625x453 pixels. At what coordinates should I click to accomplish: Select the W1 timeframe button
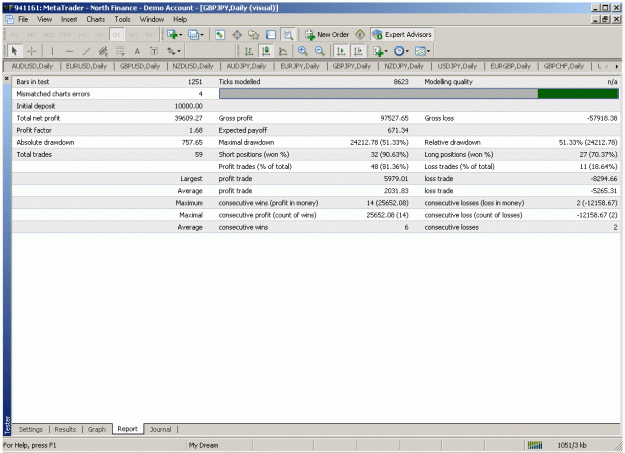pyautogui.click(x=134, y=35)
